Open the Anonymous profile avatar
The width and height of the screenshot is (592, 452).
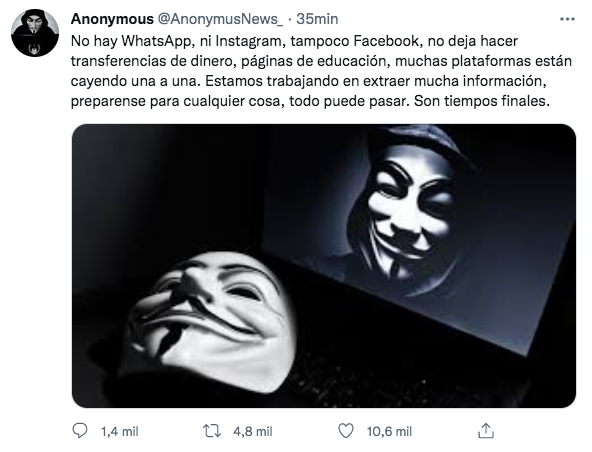pyautogui.click(x=35, y=33)
